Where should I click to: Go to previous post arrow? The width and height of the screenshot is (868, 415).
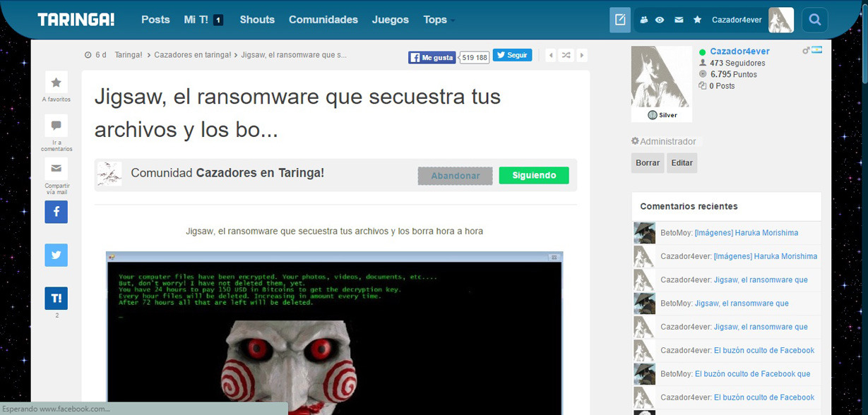551,55
